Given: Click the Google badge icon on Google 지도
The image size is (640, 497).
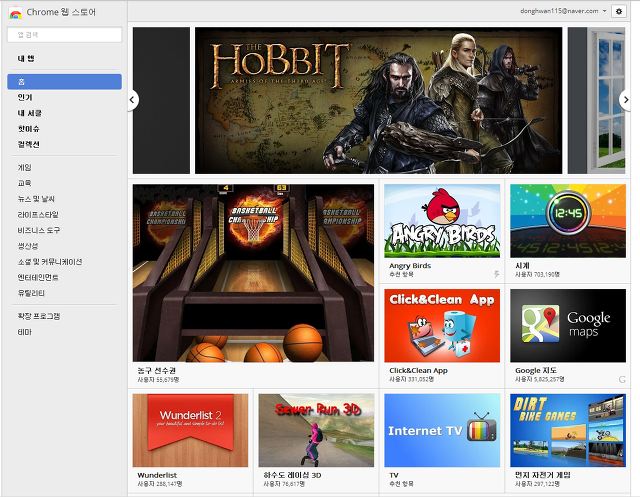Looking at the screenshot, I should (622, 379).
